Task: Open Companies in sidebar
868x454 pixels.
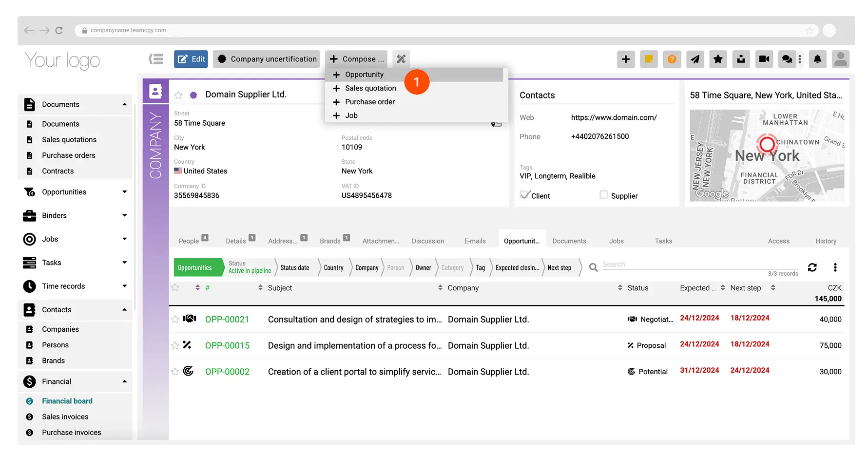Action: 60,329
